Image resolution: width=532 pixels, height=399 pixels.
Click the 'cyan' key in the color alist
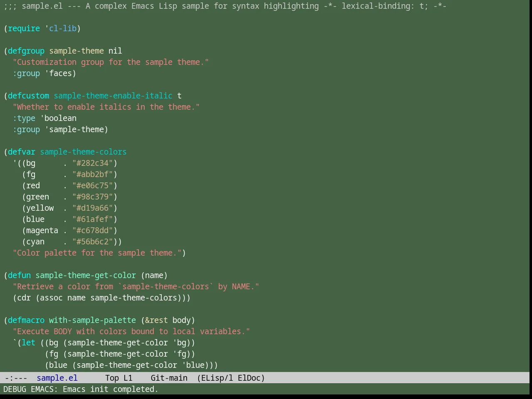[35, 241]
